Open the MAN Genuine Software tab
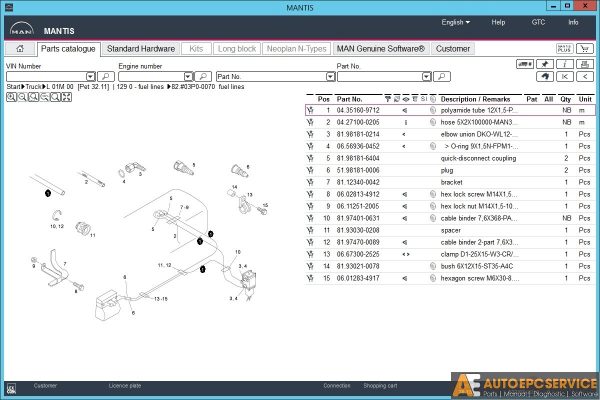 pyautogui.click(x=381, y=49)
